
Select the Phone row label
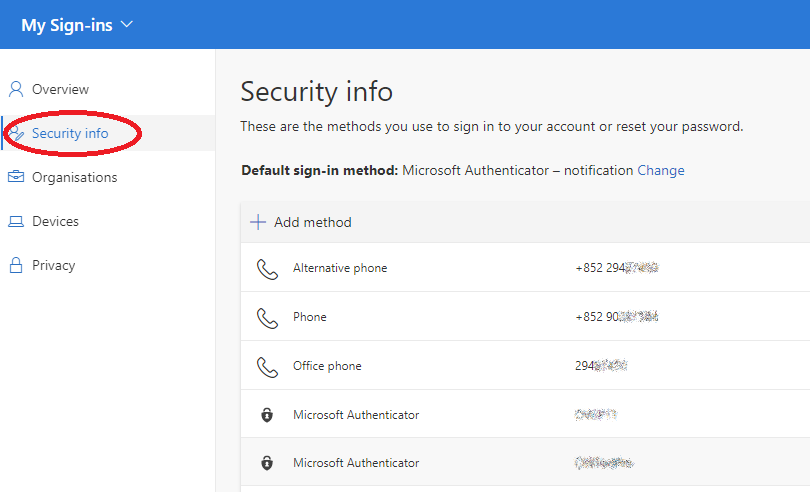tap(309, 317)
